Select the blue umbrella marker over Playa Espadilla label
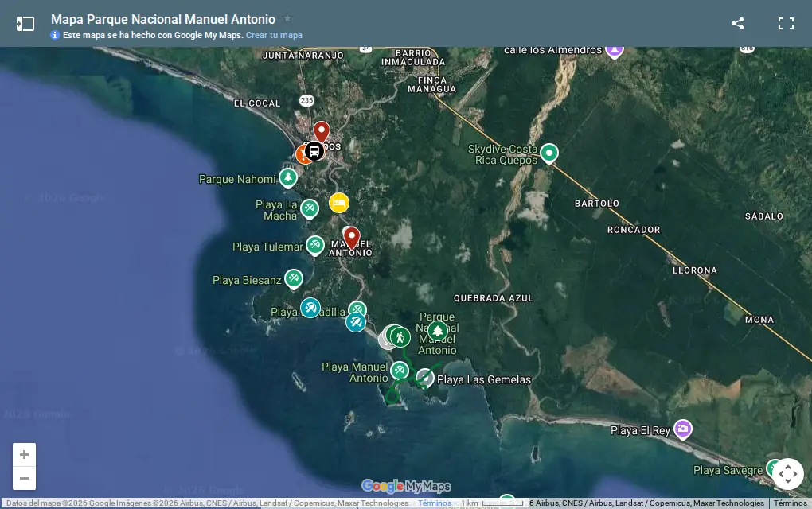The image size is (812, 509). click(310, 308)
